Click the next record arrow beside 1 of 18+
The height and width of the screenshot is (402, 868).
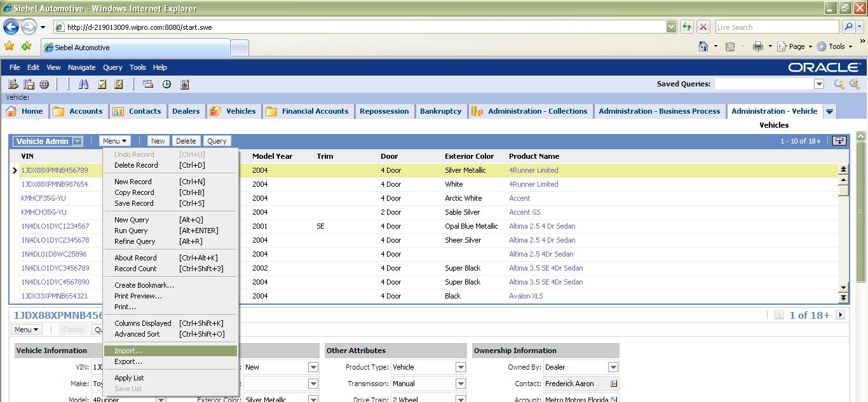841,314
